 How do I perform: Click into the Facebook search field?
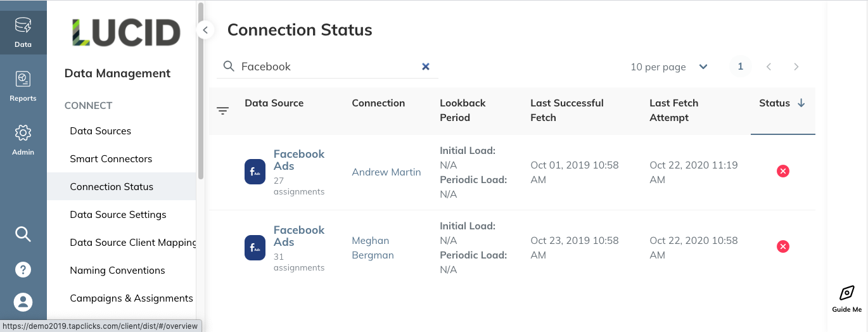coord(328,67)
